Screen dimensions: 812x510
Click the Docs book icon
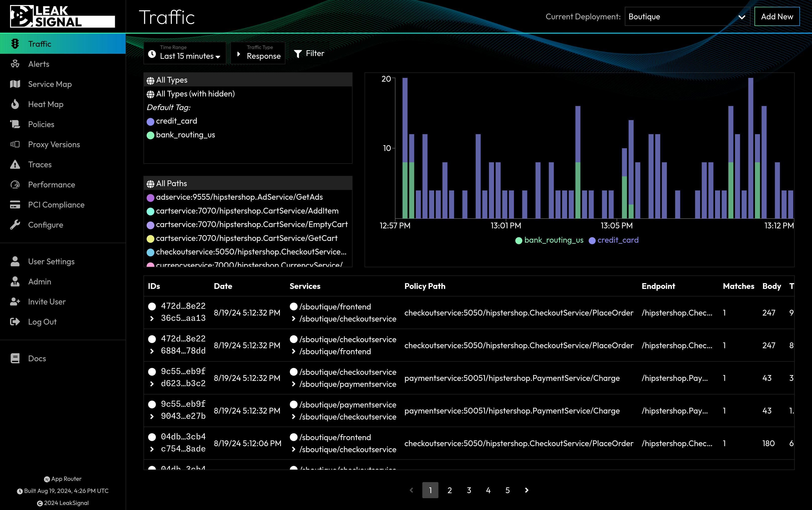click(x=15, y=358)
